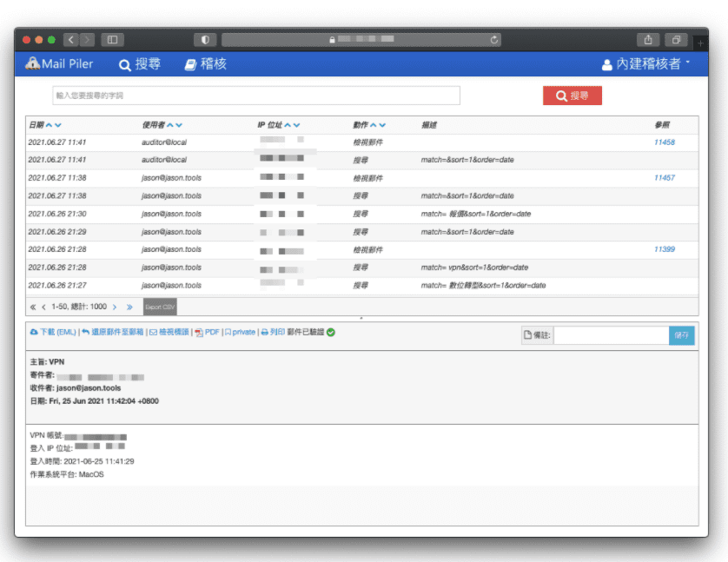Go to the next results page
This screenshot has width=728, height=562.
(115, 307)
